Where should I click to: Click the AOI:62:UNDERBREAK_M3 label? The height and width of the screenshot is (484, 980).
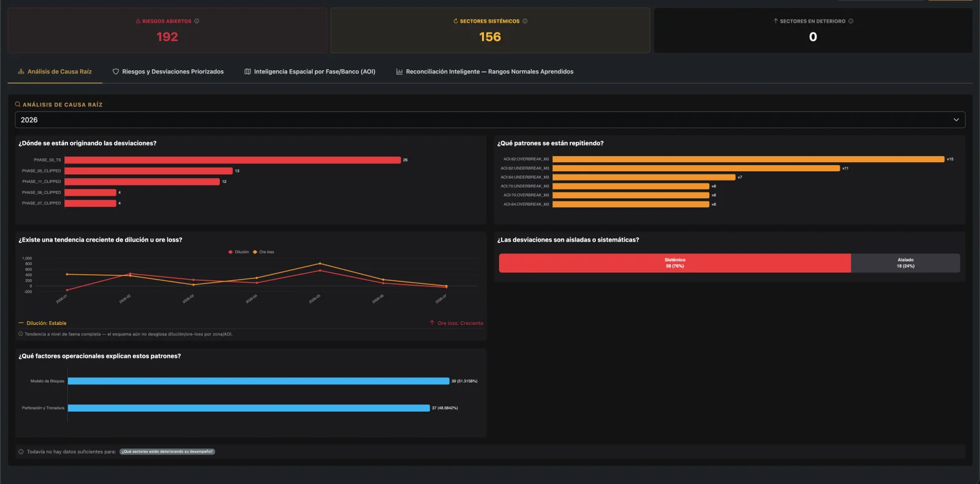525,168
